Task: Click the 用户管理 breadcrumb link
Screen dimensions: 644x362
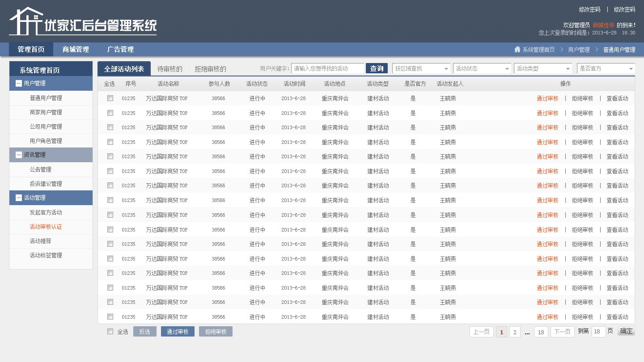Action: click(579, 50)
